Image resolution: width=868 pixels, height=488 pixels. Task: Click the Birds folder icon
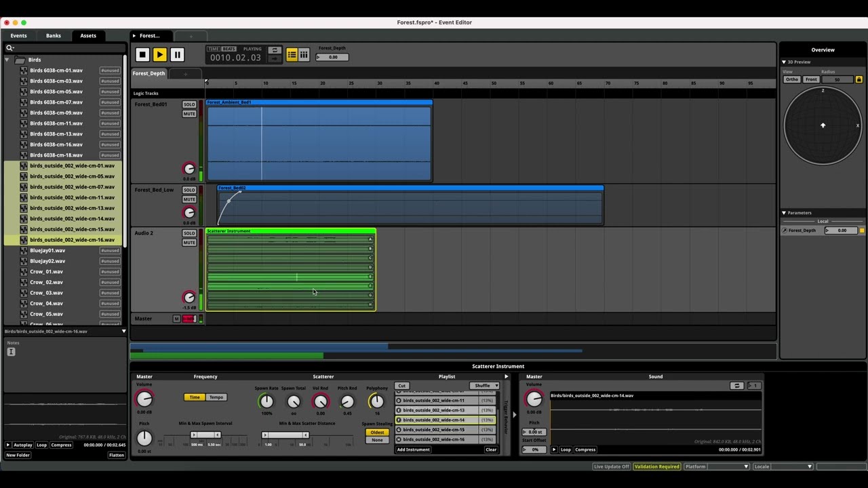[x=20, y=60]
